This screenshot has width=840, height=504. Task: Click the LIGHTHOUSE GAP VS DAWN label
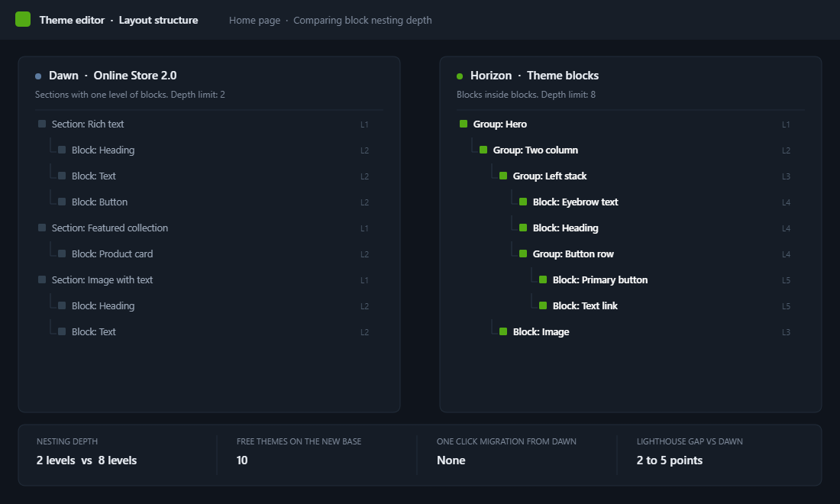(x=690, y=441)
